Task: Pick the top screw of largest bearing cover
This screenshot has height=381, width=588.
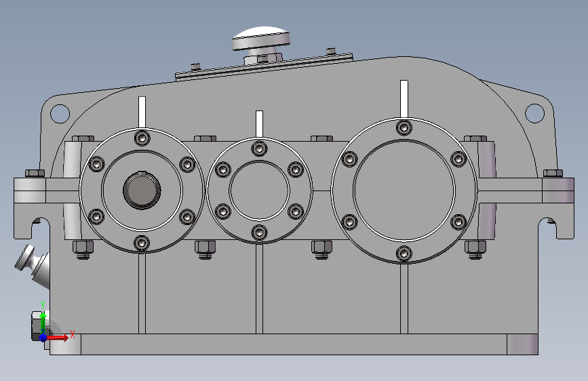Action: (404, 128)
